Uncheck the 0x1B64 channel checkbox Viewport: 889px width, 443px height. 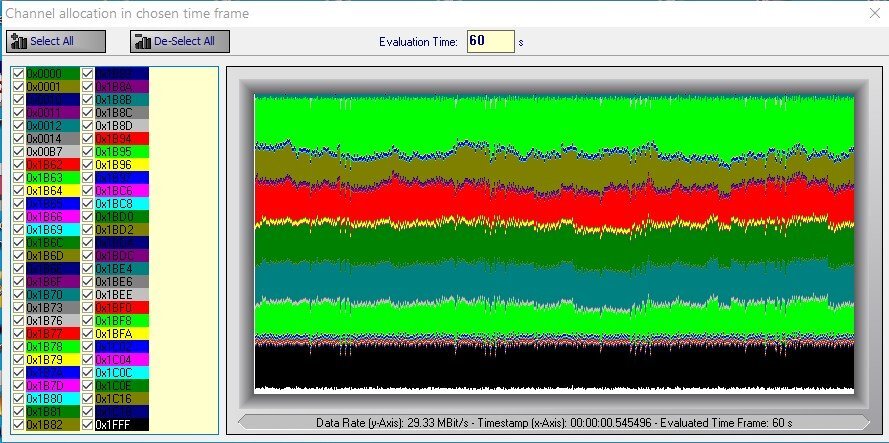pos(18,191)
